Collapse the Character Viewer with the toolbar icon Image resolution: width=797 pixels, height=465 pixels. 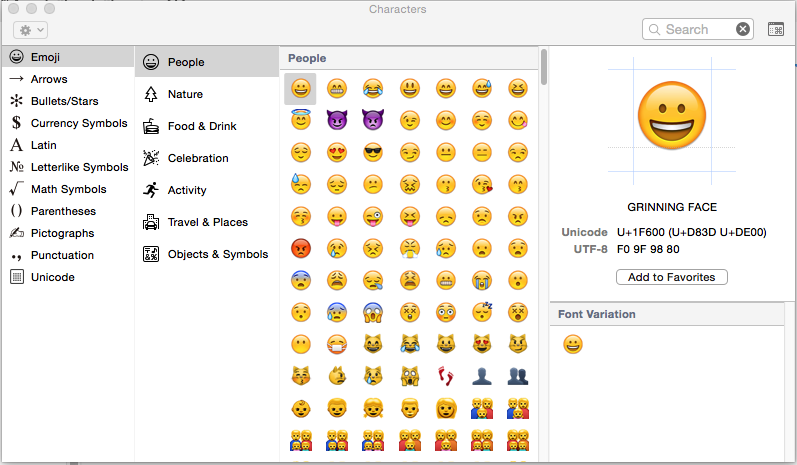776,29
